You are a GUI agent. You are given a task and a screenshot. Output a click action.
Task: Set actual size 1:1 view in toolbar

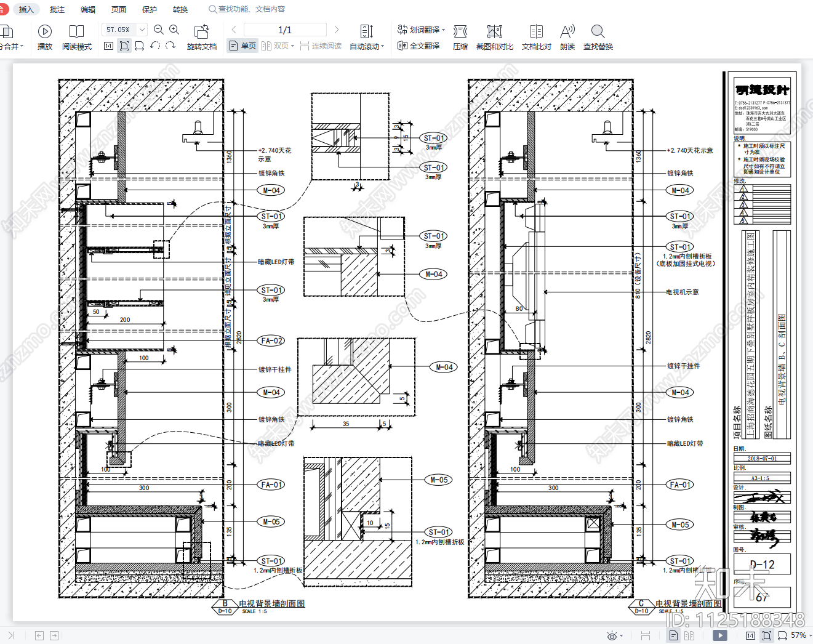(108, 46)
